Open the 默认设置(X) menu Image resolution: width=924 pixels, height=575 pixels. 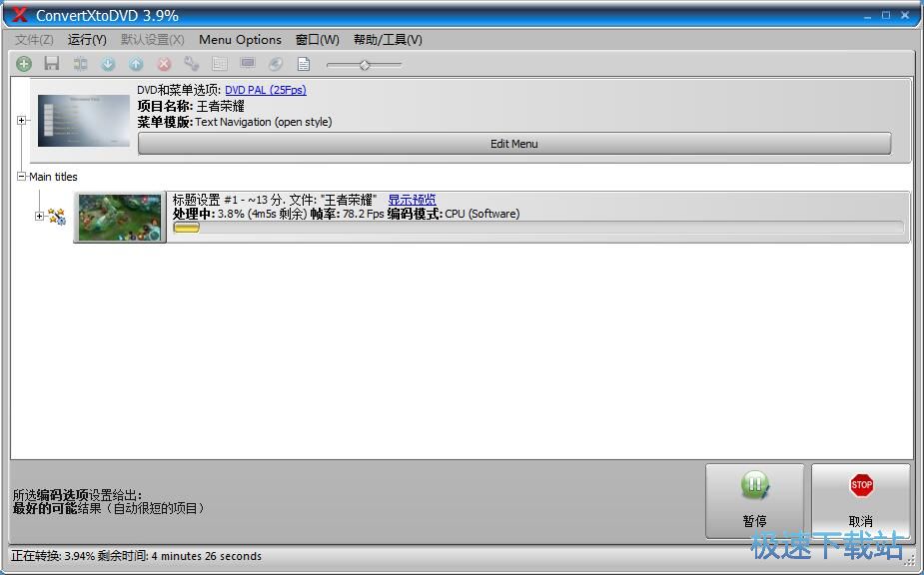point(153,40)
